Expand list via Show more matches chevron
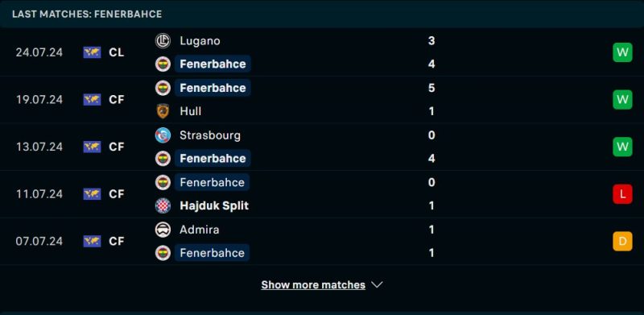 click(377, 285)
